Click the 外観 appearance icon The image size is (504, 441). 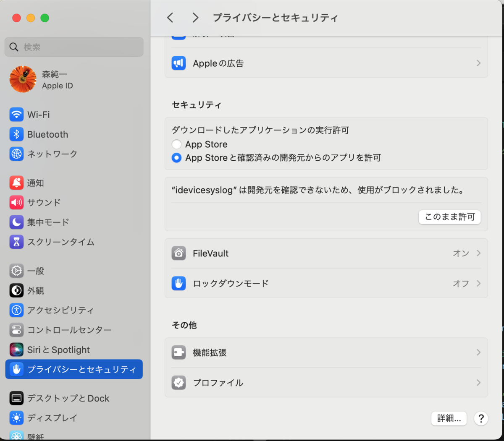(x=16, y=291)
